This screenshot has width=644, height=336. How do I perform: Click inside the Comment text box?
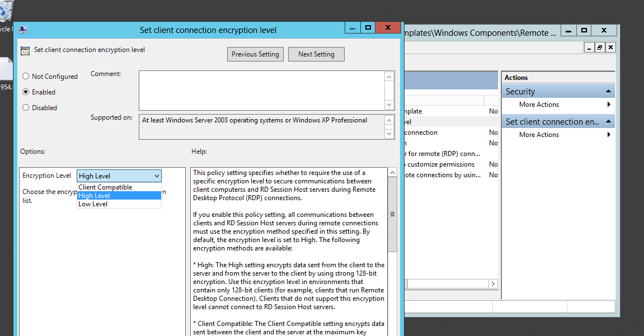(261, 90)
